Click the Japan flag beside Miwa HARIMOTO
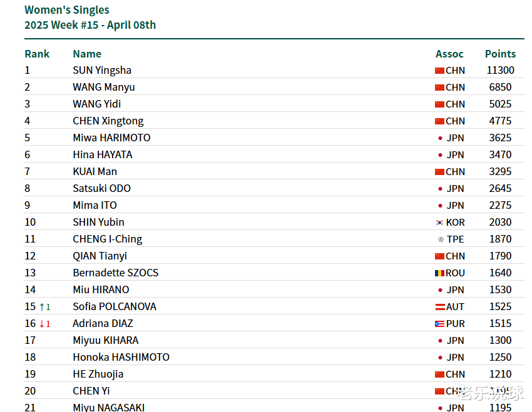The height and width of the screenshot is (412, 532). point(440,138)
